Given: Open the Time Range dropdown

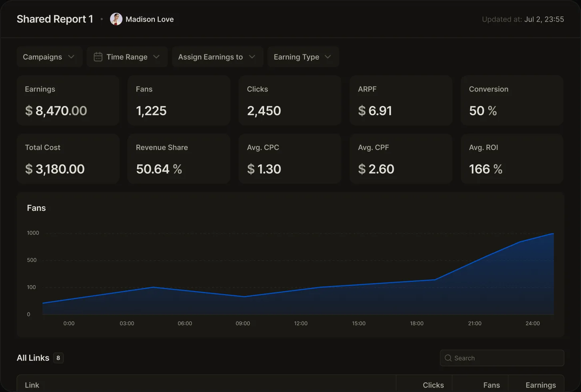Looking at the screenshot, I should tap(127, 57).
